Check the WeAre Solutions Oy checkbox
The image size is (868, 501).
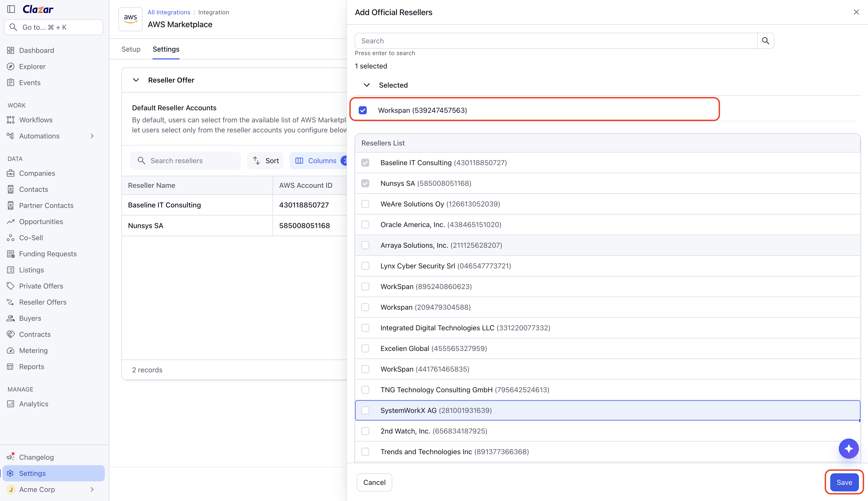coord(365,204)
